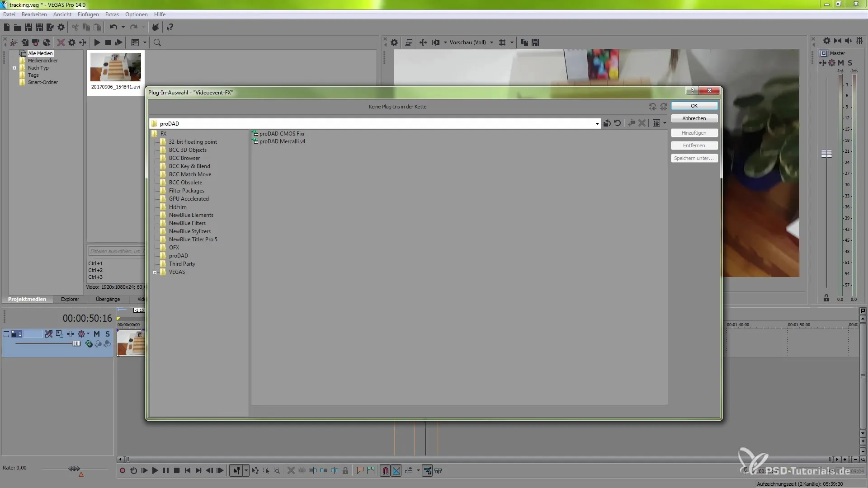Toggle lock event icon in timeline toolbar
The height and width of the screenshot is (488, 868).
point(345,471)
